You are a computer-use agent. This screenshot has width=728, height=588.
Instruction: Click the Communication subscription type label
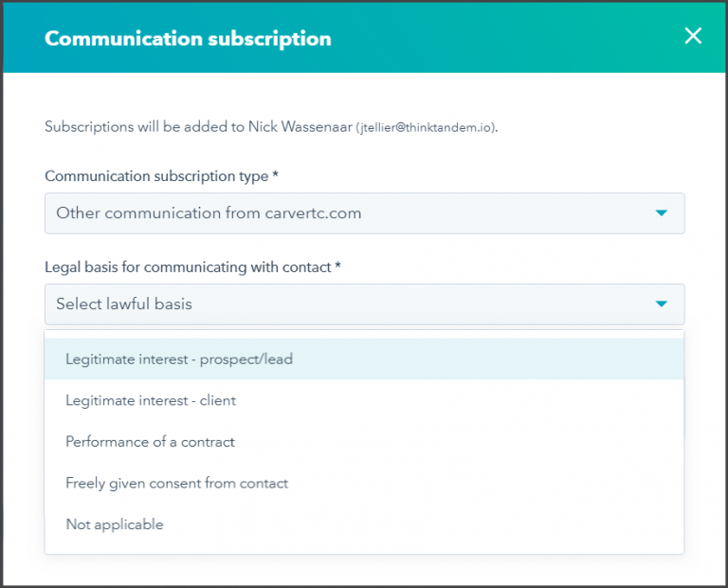[161, 176]
